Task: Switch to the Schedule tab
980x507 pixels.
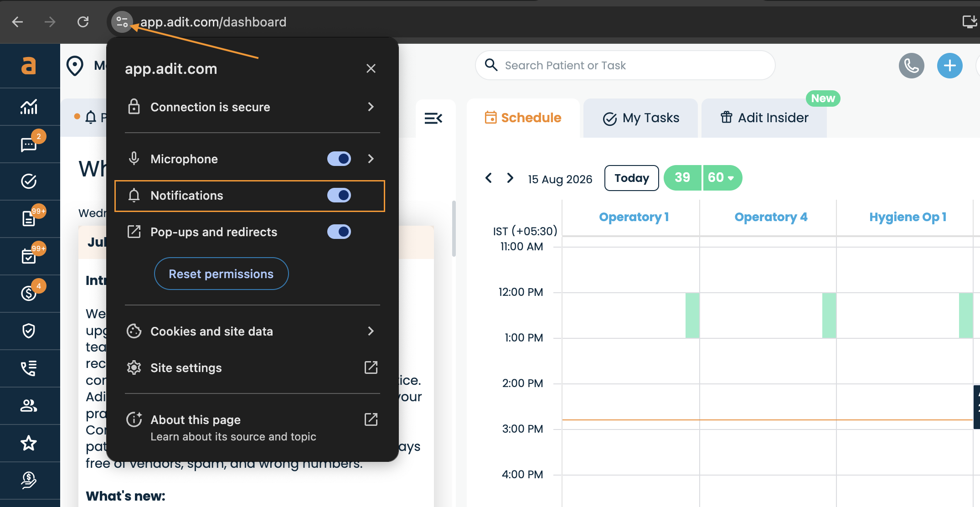Action: [523, 118]
